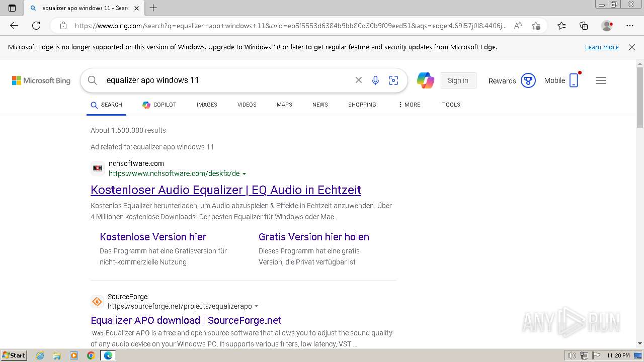Search by voice using the microphone icon

(375, 80)
